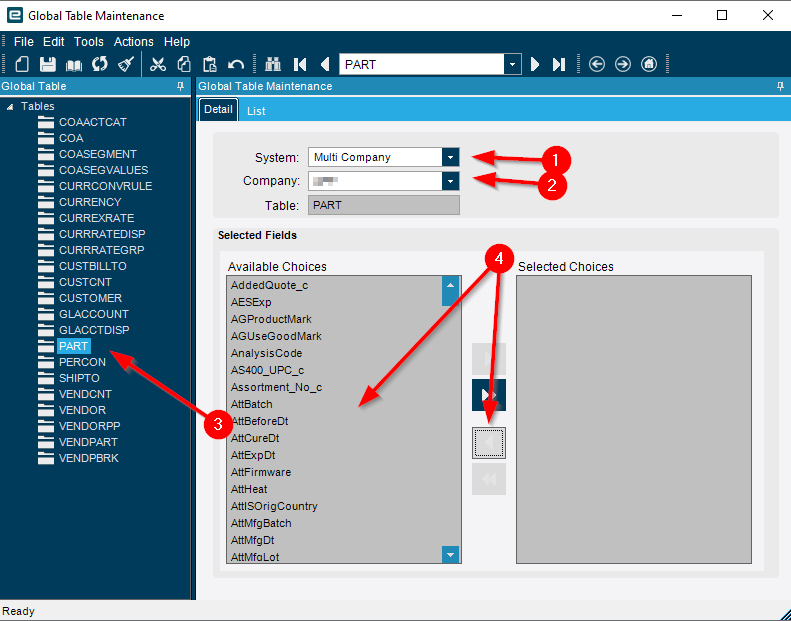The image size is (791, 621).
Task: Click the move-all-right double arrow button
Action: [x=489, y=394]
